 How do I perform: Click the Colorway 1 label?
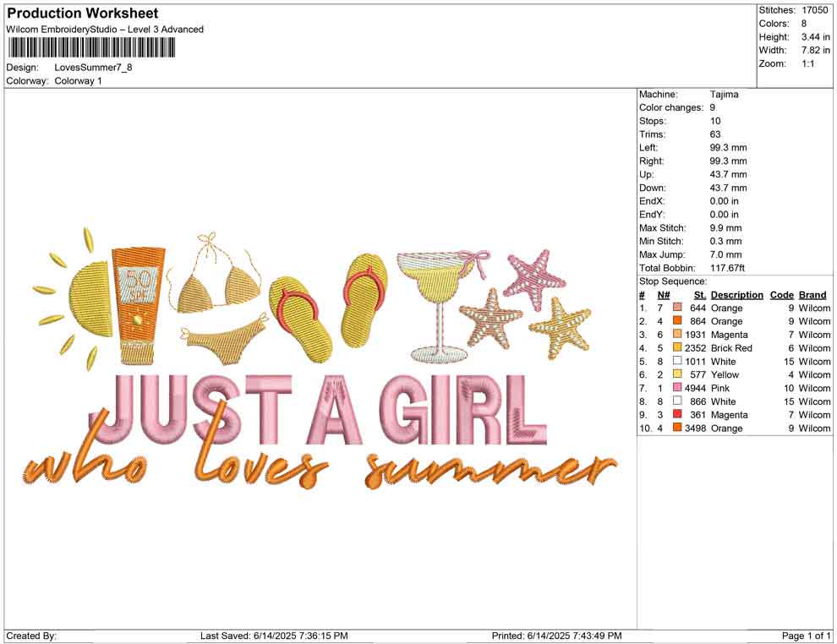coord(77,81)
